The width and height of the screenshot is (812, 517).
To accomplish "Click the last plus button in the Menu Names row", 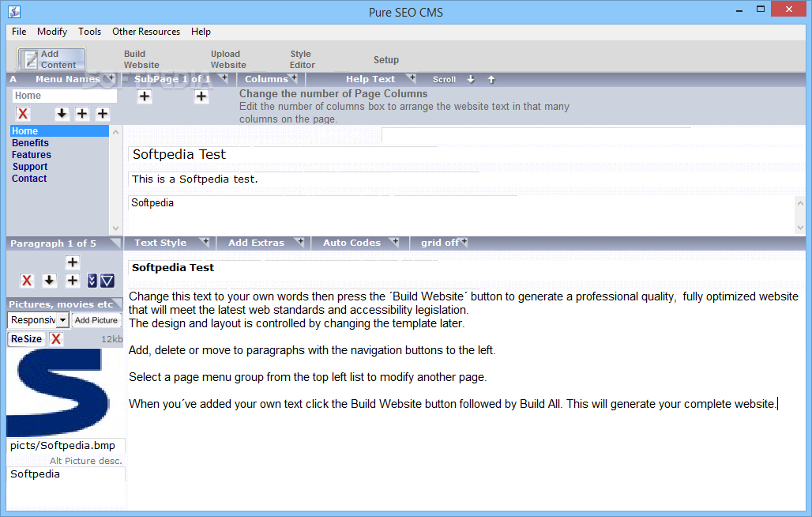I will (103, 114).
